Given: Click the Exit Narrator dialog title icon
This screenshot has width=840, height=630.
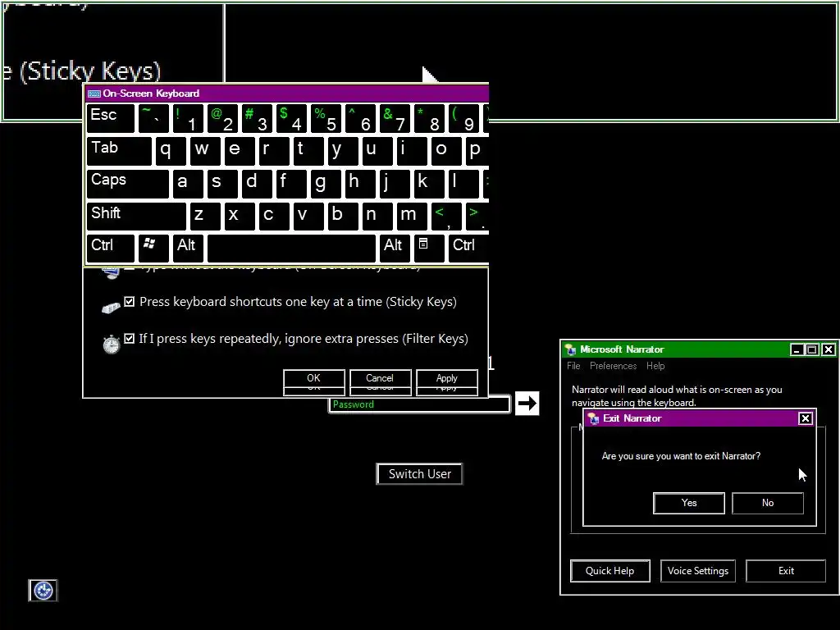Looking at the screenshot, I should click(x=593, y=418).
